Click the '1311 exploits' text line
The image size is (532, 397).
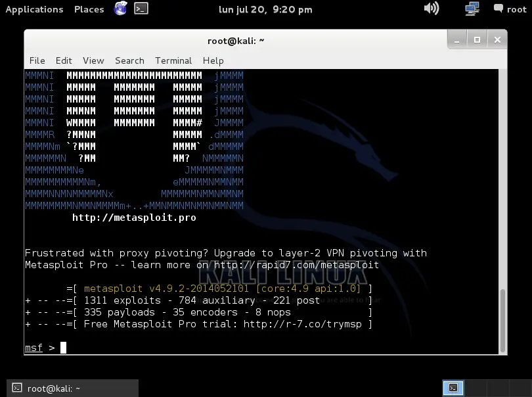pos(122,300)
